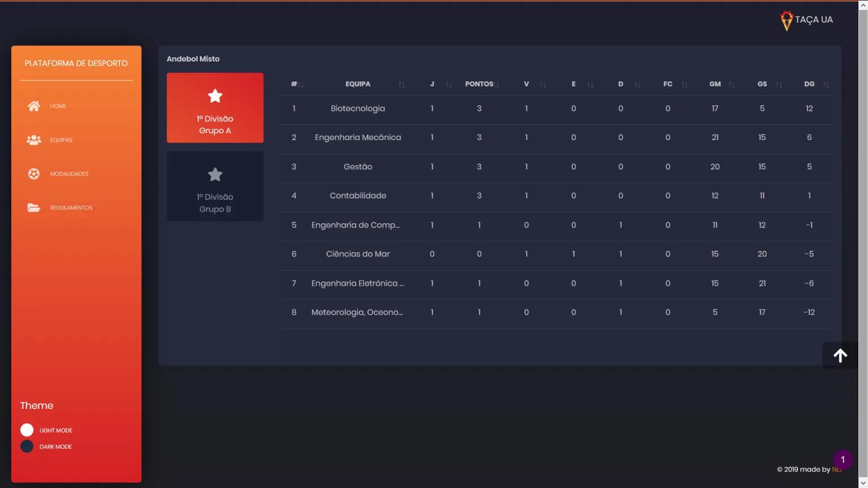Click Biotecnologia's goal difference value 12
868x488 pixels.
click(809, 108)
